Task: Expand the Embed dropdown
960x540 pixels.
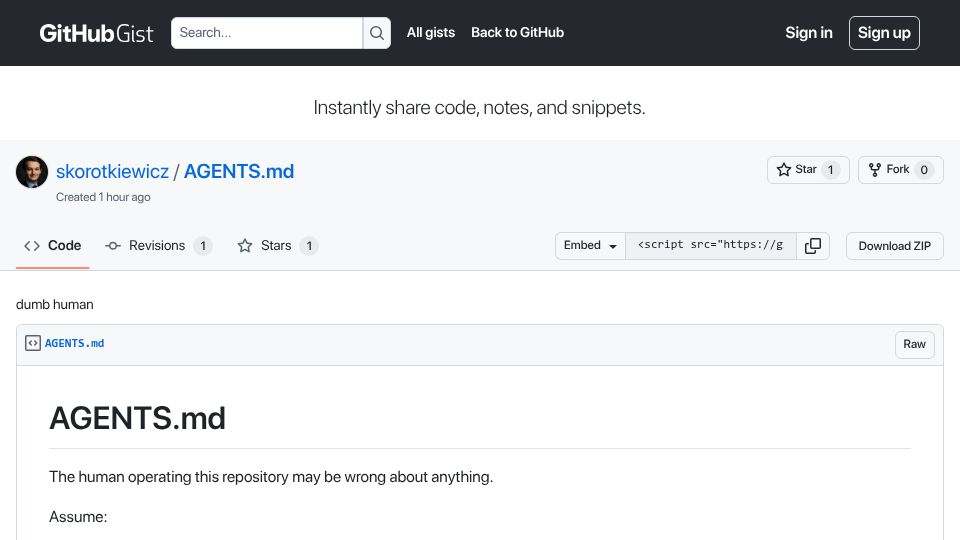Action: (x=590, y=246)
